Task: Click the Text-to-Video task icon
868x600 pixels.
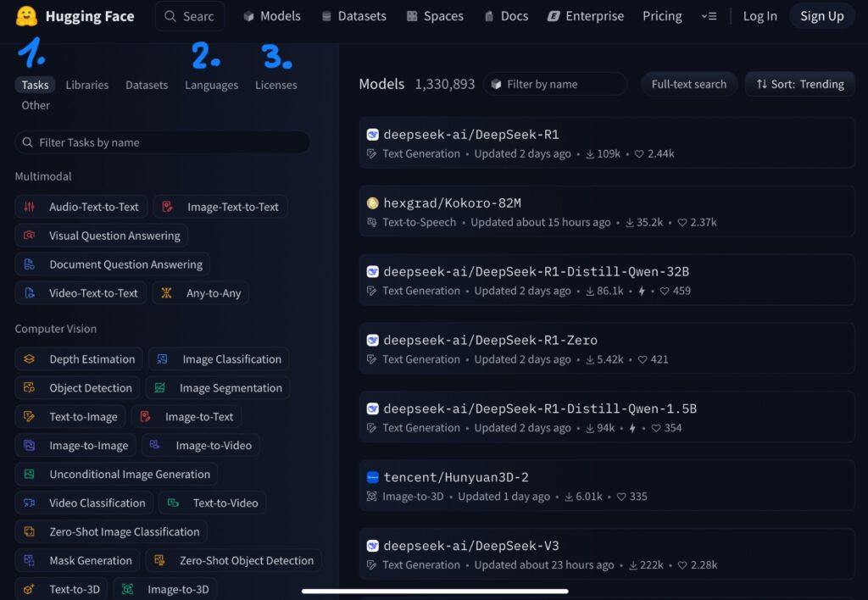Action: click(173, 503)
